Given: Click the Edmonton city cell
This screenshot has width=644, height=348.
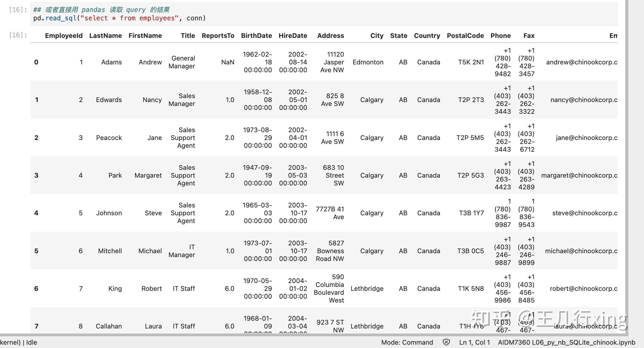Looking at the screenshot, I should tap(368, 62).
